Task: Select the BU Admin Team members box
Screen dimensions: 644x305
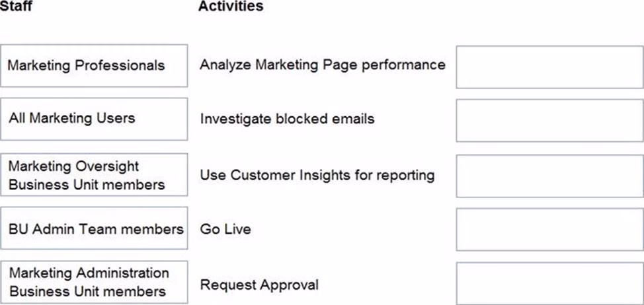Action: pyautogui.click(x=94, y=229)
